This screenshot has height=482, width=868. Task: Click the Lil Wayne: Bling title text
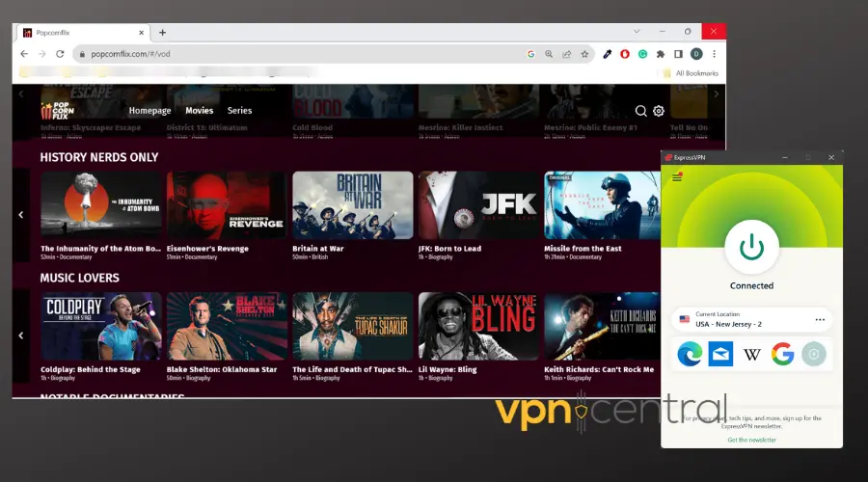click(x=448, y=369)
